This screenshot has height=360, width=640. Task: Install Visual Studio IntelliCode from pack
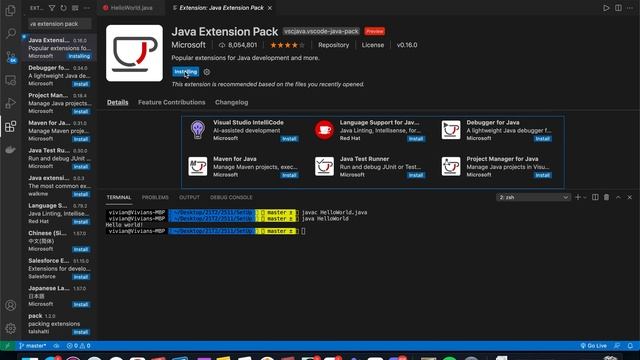pos(289,139)
